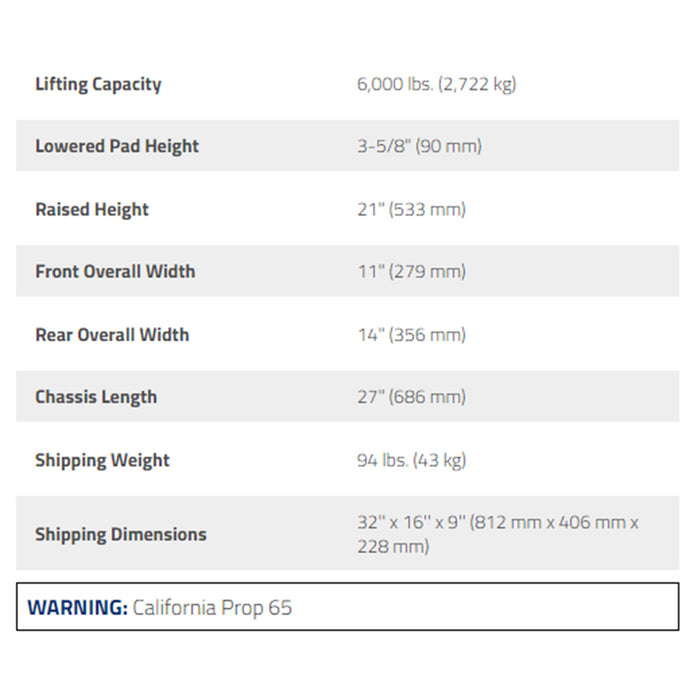Click the Lowered Pad Height label
Viewport: 700px width, 700px height.
click(117, 146)
